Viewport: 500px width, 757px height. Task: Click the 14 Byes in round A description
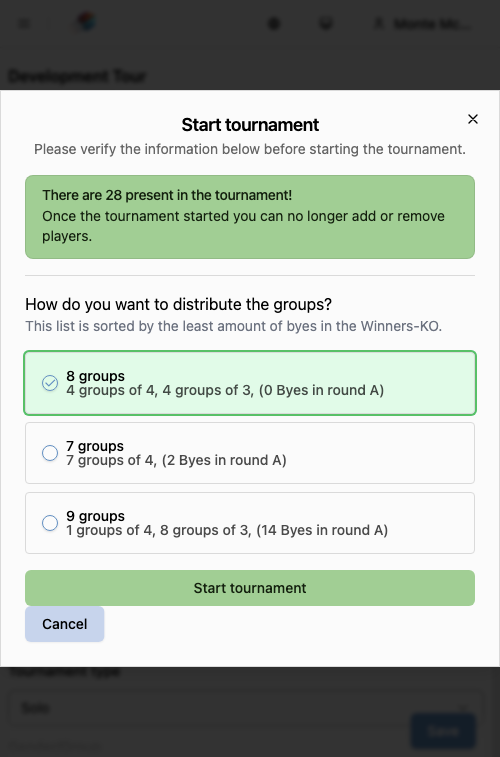click(322, 530)
